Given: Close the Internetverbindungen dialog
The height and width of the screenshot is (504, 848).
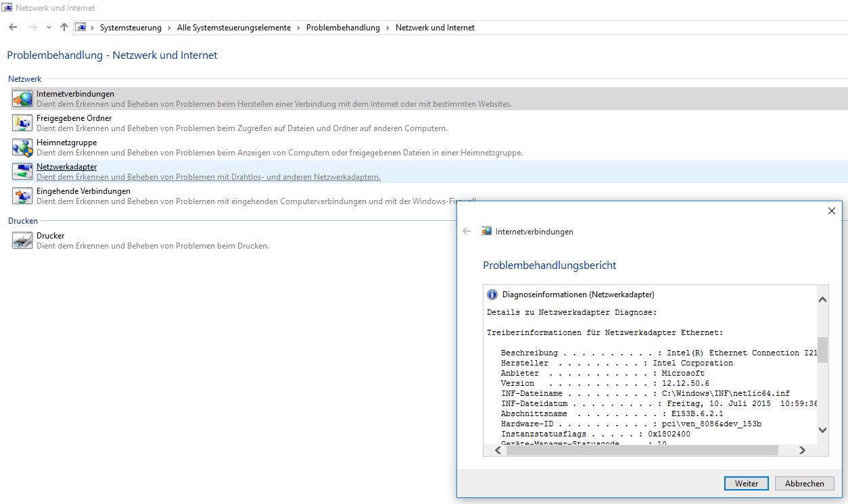Looking at the screenshot, I should pyautogui.click(x=832, y=211).
